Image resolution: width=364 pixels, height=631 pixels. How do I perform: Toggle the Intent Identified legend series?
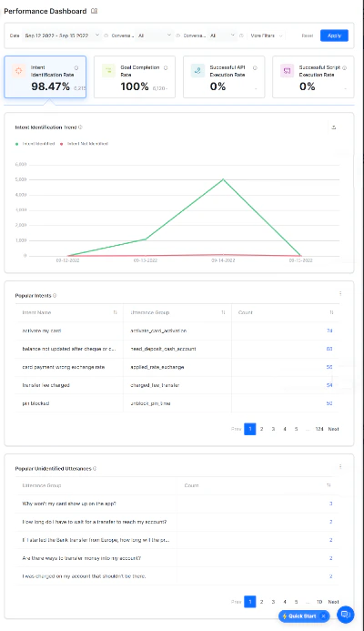click(x=35, y=144)
